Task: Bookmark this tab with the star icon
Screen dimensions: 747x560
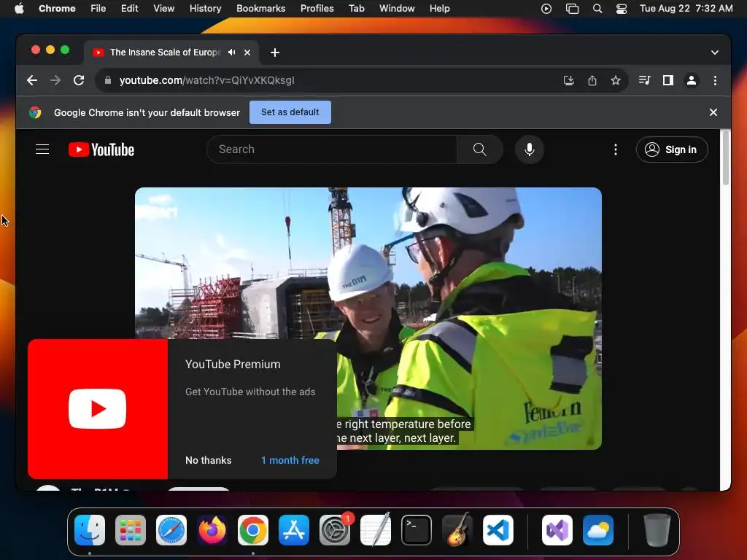Action: [x=616, y=80]
